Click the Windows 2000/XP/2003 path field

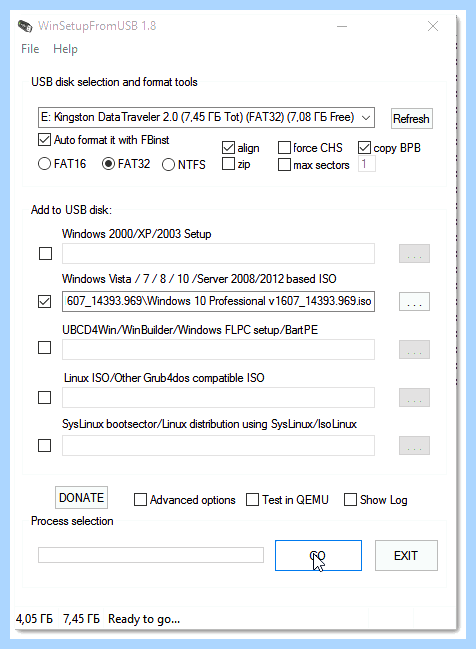218,253
